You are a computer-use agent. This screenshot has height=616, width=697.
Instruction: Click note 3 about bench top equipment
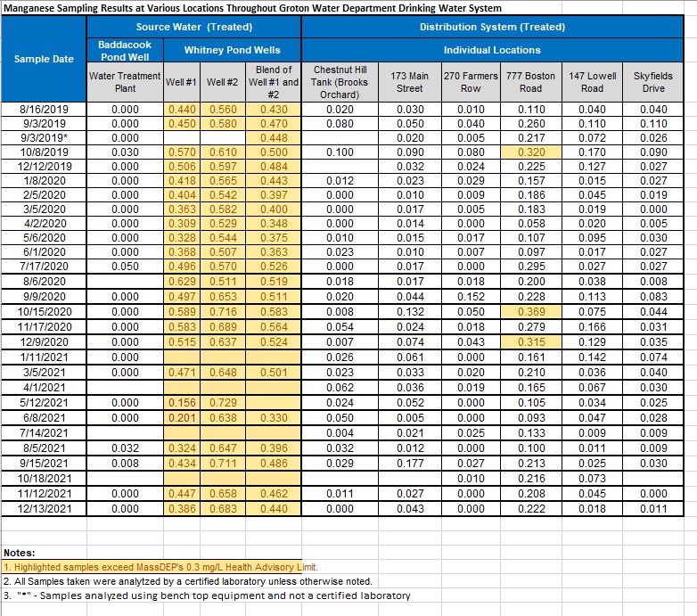click(207, 595)
